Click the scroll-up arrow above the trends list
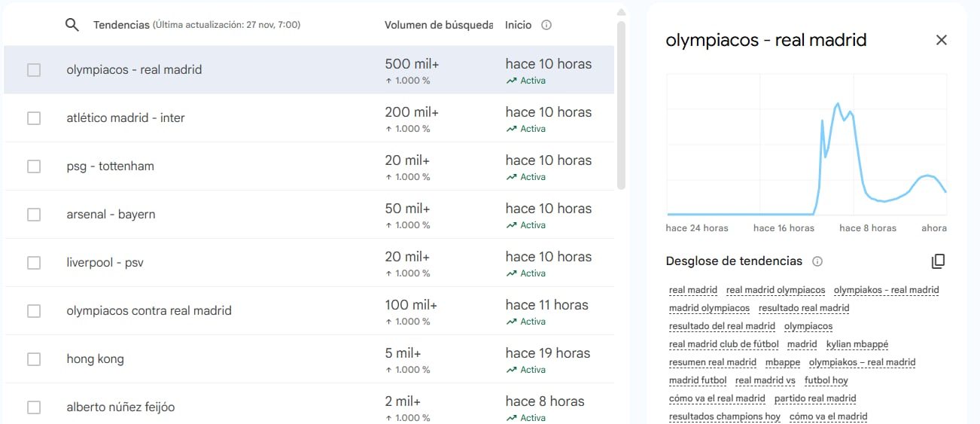This screenshot has height=424, width=980. click(621, 12)
